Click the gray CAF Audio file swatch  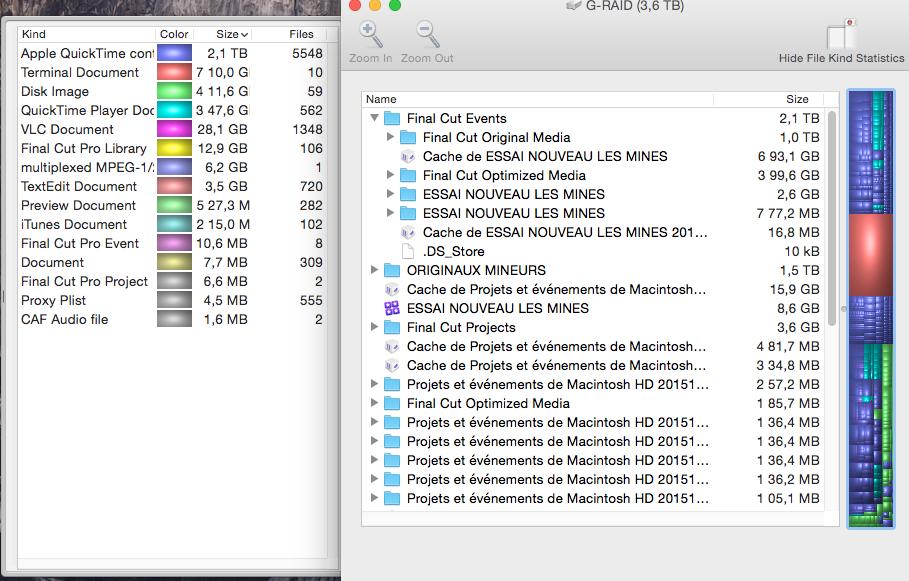[x=174, y=319]
